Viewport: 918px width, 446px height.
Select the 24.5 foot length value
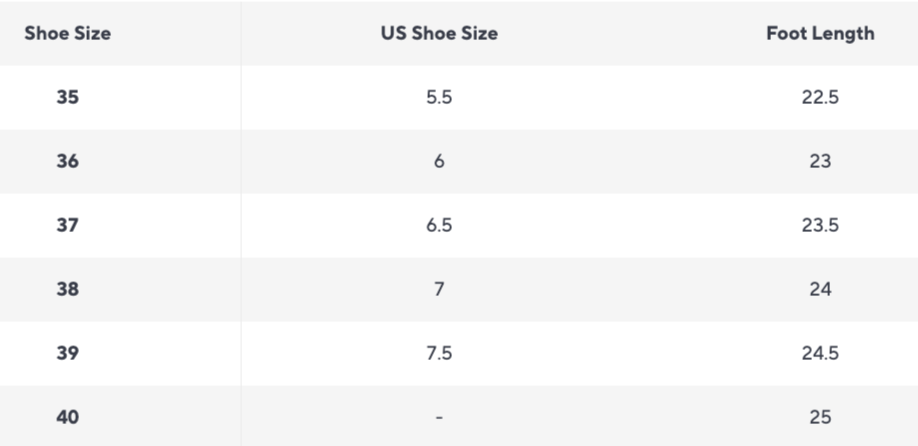(x=820, y=353)
